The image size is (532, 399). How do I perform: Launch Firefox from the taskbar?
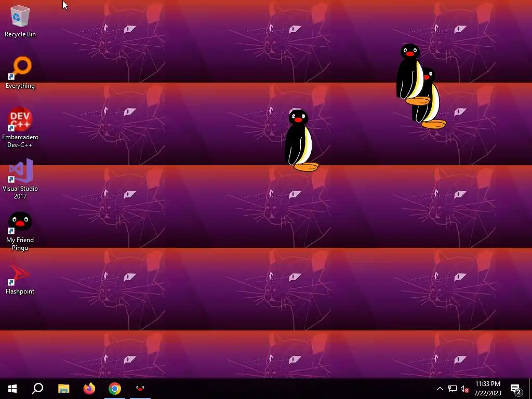89,389
